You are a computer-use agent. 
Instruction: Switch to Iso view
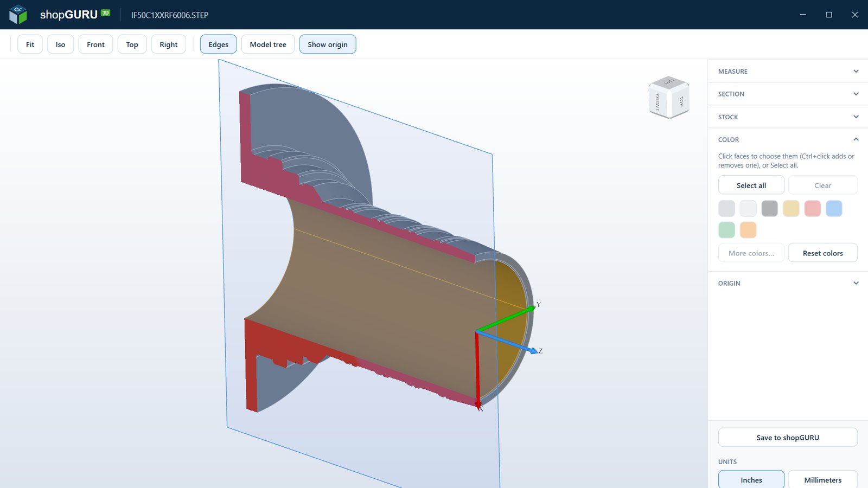pos(60,44)
